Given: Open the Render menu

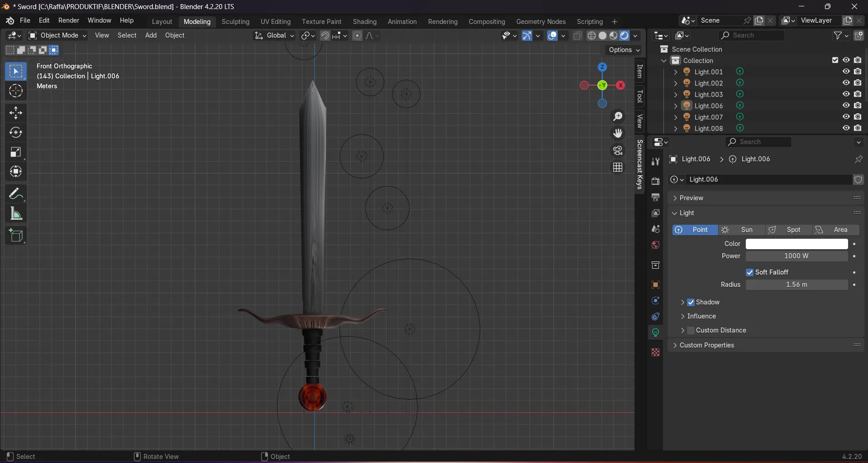Looking at the screenshot, I should tap(69, 20).
